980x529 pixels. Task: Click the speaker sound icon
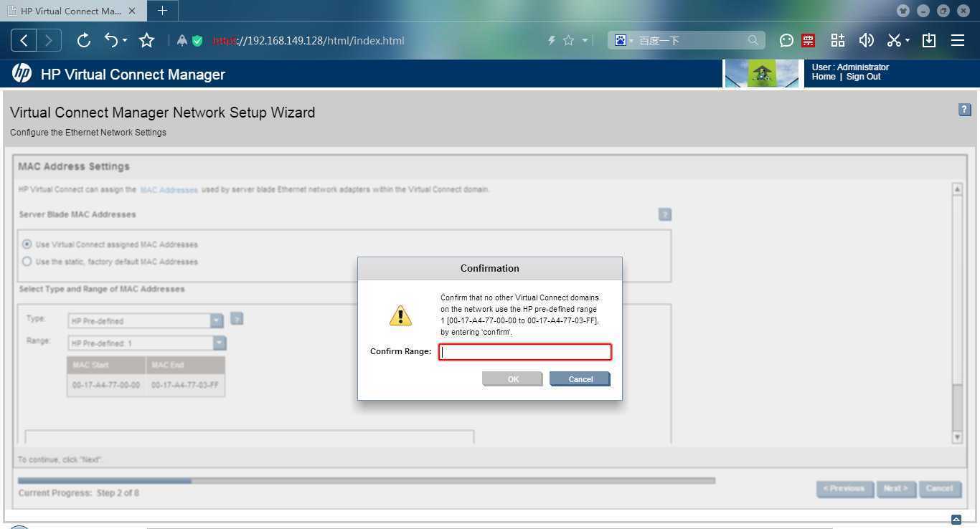tap(866, 40)
